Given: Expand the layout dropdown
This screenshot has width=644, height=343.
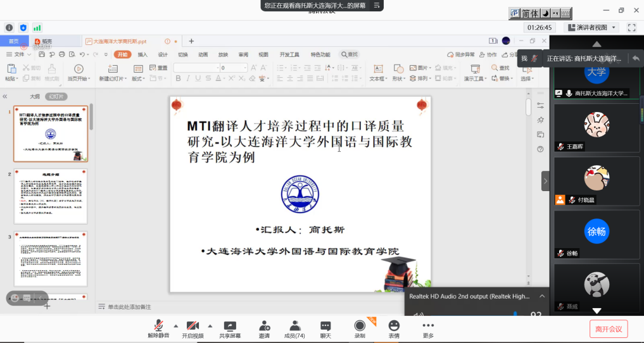Looking at the screenshot, I should 137,78.
